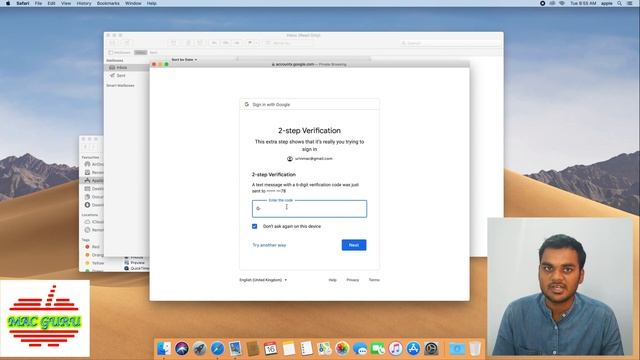Image resolution: width=640 pixels, height=360 pixels.
Task: Open App Store icon in Dock
Action: pyautogui.click(x=413, y=348)
